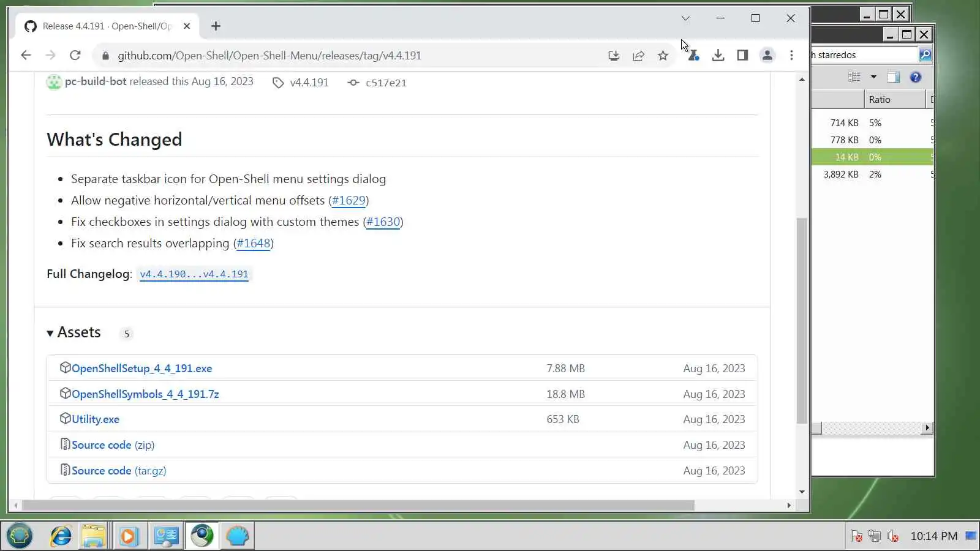The image size is (980, 551).
Task: Open the v4.4.191 tag link
Action: (x=301, y=83)
